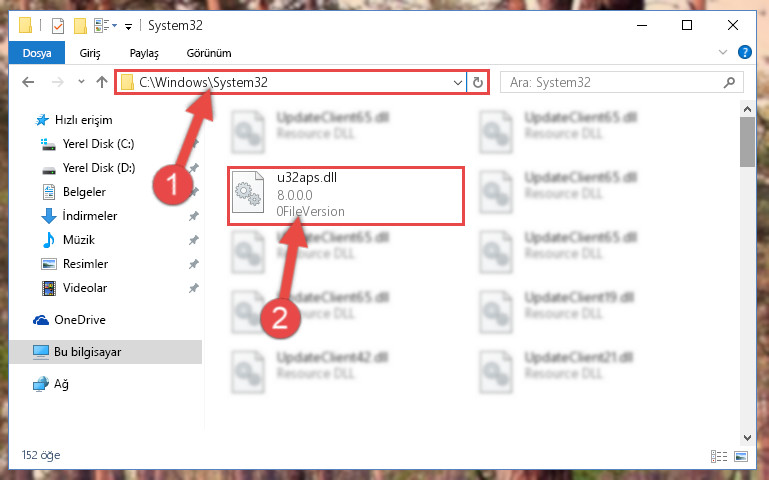The width and height of the screenshot is (769, 480).
Task: Click the Properties icon in quick access toolbar
Action: point(58,25)
